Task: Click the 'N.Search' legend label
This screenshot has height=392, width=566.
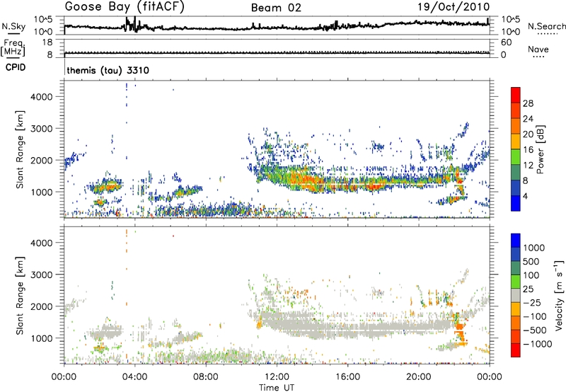Action: click(x=546, y=26)
